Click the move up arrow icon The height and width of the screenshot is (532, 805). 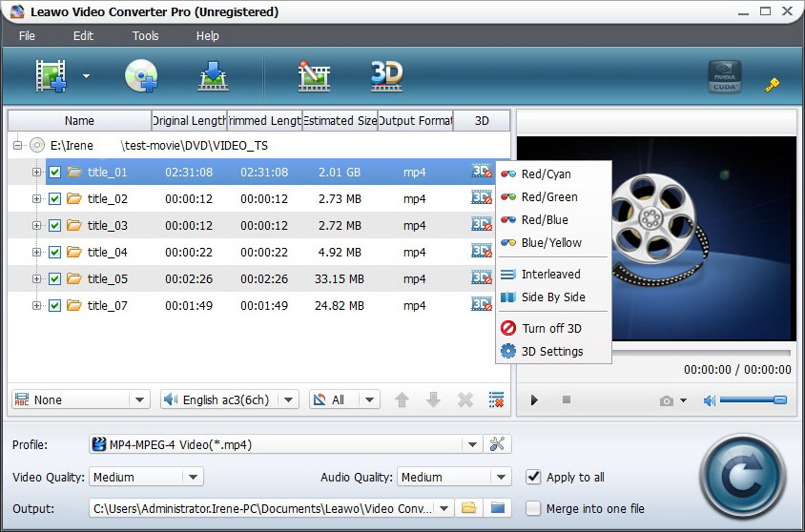pyautogui.click(x=402, y=399)
